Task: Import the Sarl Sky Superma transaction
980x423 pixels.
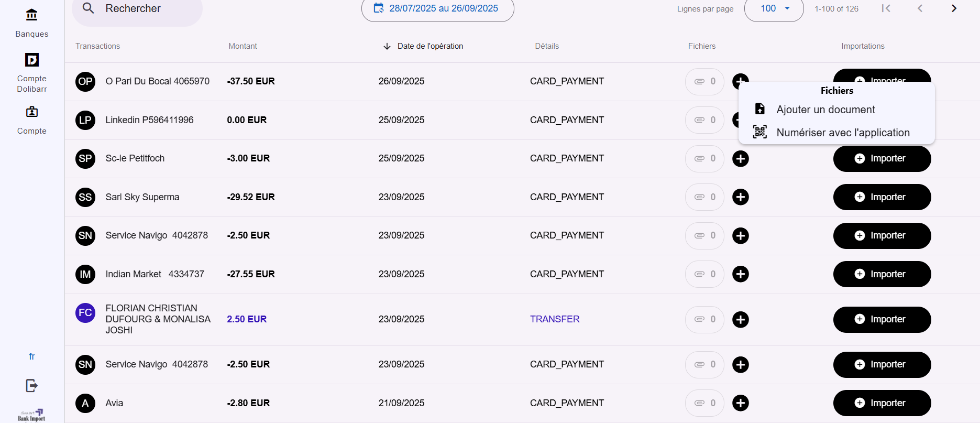Action: tap(882, 197)
